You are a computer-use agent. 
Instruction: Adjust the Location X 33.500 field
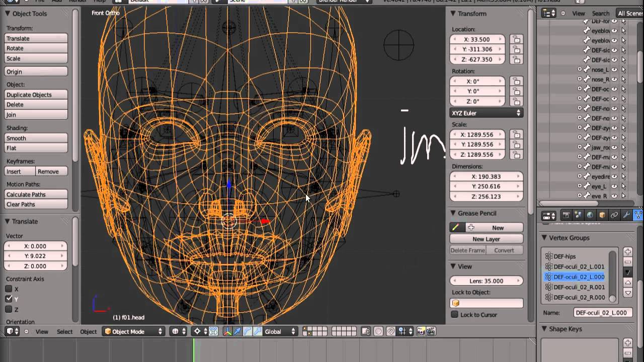[x=477, y=39]
